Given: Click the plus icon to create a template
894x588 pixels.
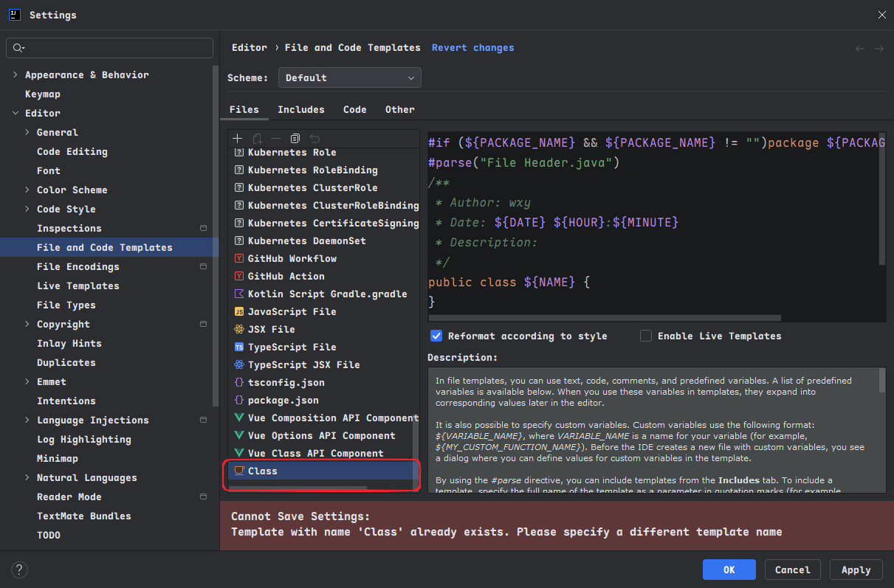Looking at the screenshot, I should pos(237,139).
